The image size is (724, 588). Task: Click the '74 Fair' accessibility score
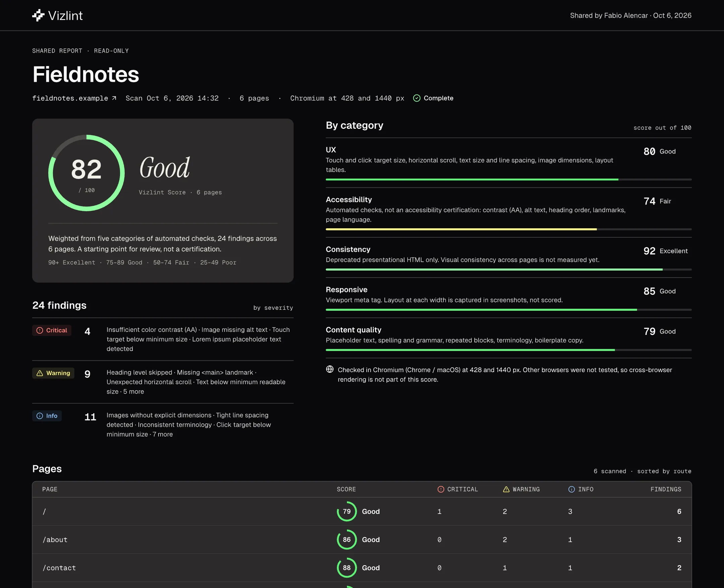click(657, 201)
